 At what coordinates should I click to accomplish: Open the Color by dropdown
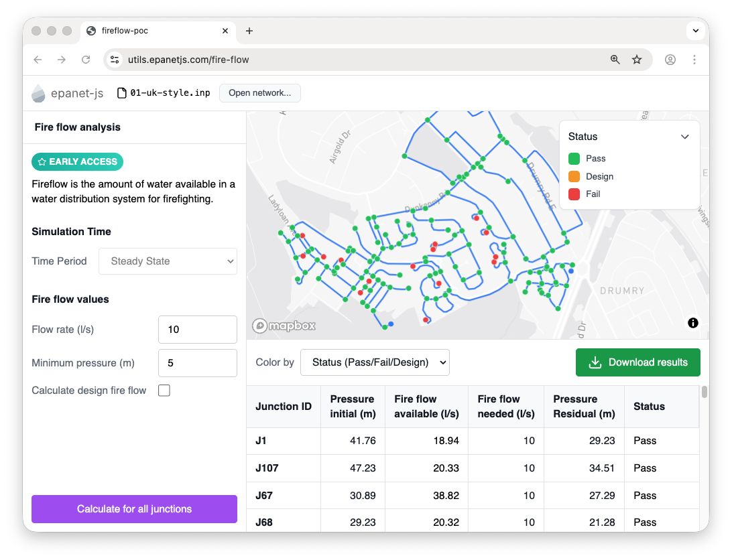click(375, 362)
